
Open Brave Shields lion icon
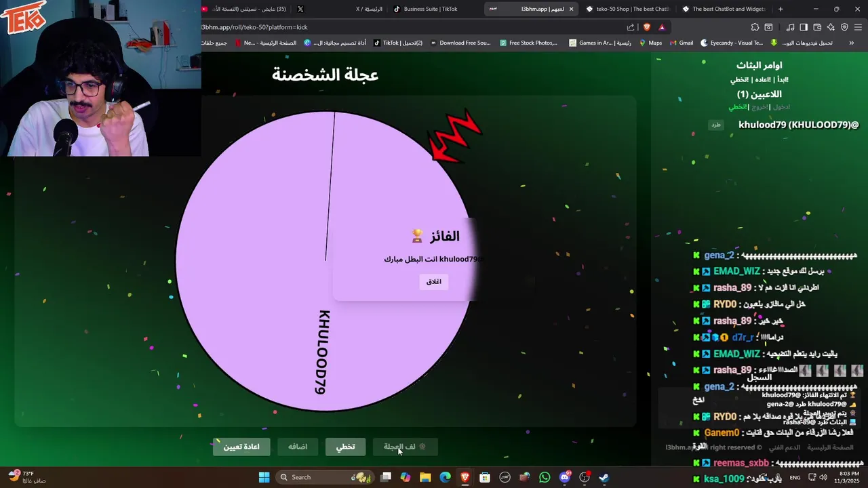pyautogui.click(x=646, y=27)
